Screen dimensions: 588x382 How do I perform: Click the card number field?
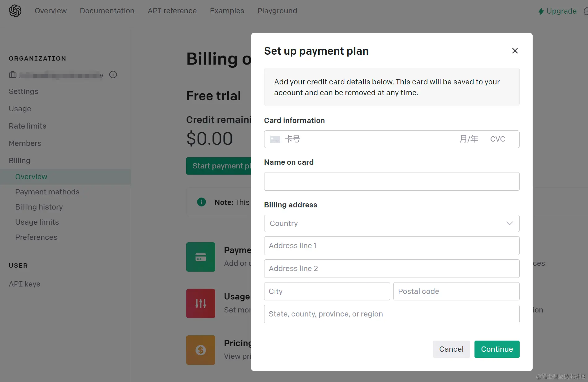click(368, 139)
